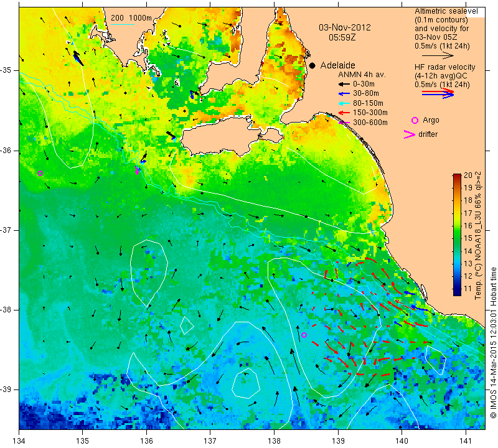This screenshot has width=498, height=448.
Task: Click the drifter legend label
Action: (428, 134)
